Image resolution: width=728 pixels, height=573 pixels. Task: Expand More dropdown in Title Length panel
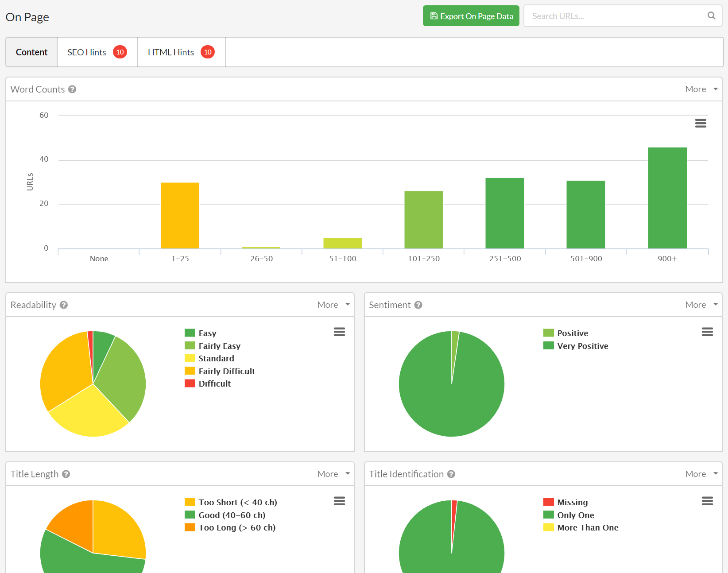point(333,474)
